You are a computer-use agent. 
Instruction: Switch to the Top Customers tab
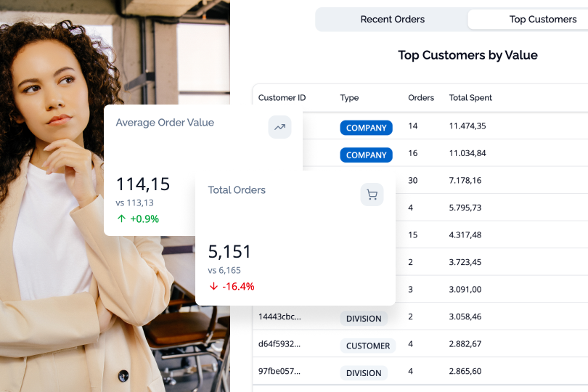[x=542, y=19]
